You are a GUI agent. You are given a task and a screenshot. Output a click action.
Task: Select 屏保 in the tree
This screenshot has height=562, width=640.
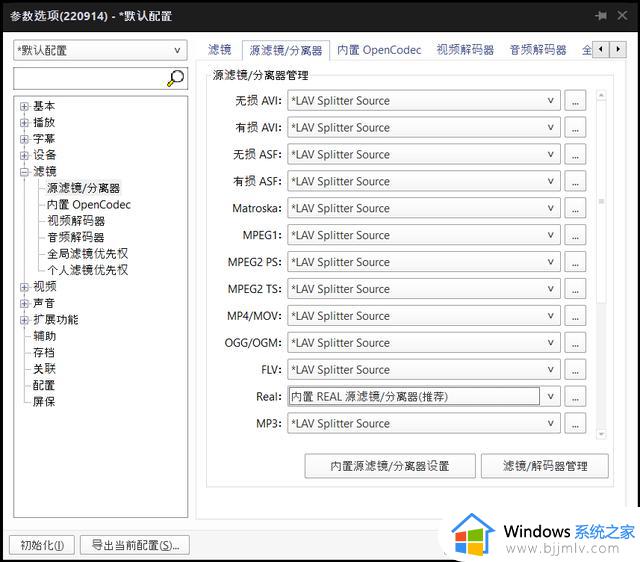44,402
